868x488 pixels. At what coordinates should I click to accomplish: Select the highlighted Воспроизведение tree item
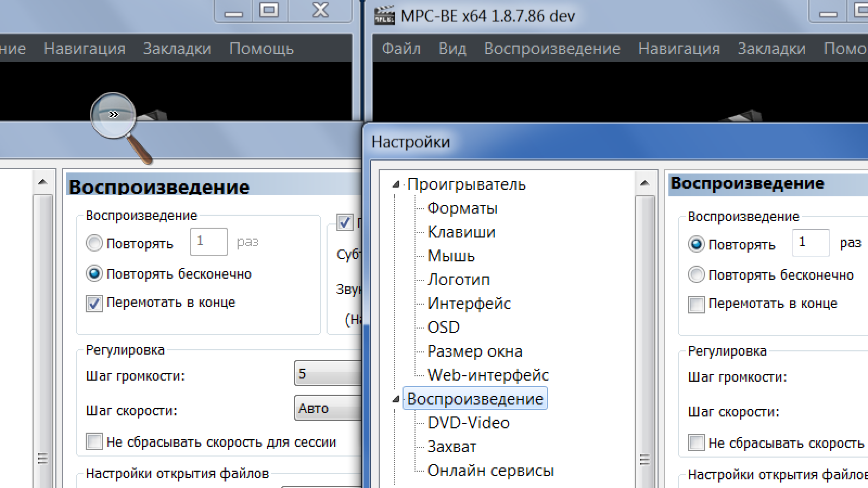click(x=475, y=399)
